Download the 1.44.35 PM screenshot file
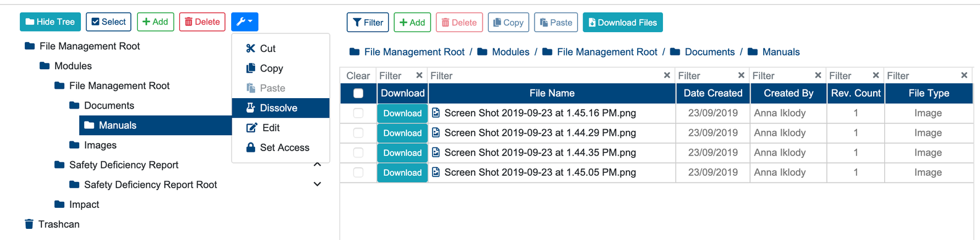Viewport: 980px width, 240px height. (402, 152)
